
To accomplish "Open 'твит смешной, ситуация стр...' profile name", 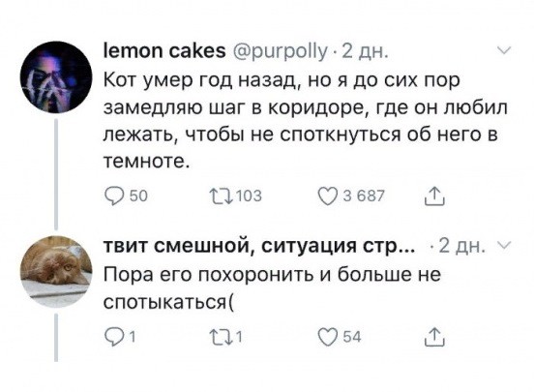I will coord(259,246).
